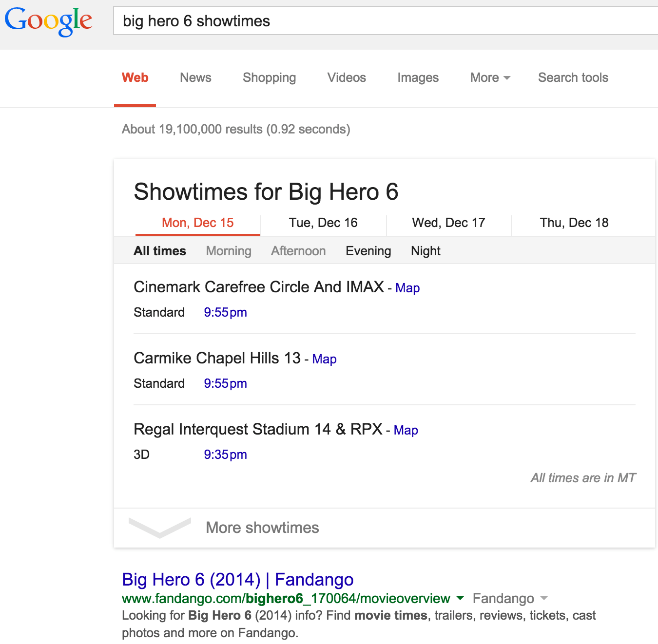Select the Web tab
Viewport: 658px width, 644px height.
pos(135,77)
